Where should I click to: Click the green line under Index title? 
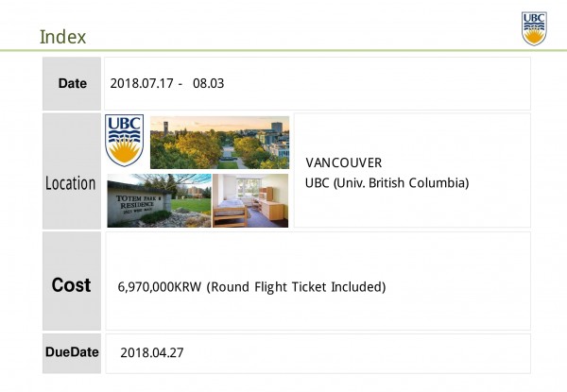coord(283,51)
